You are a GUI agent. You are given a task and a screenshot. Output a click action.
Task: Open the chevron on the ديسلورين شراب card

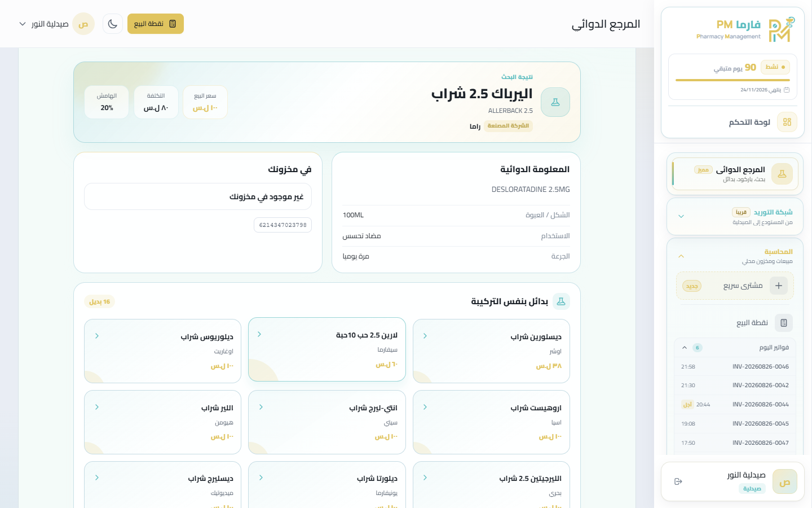[425, 336]
